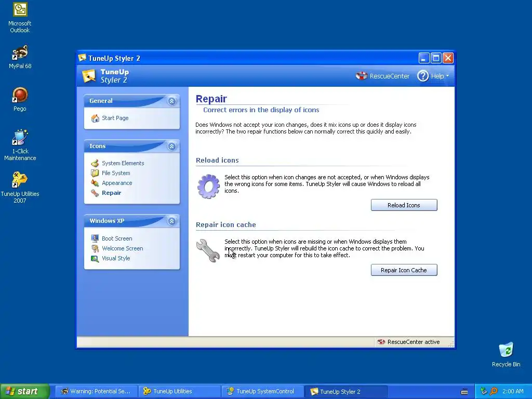Click the orange magnifier tray icon

pos(494,391)
